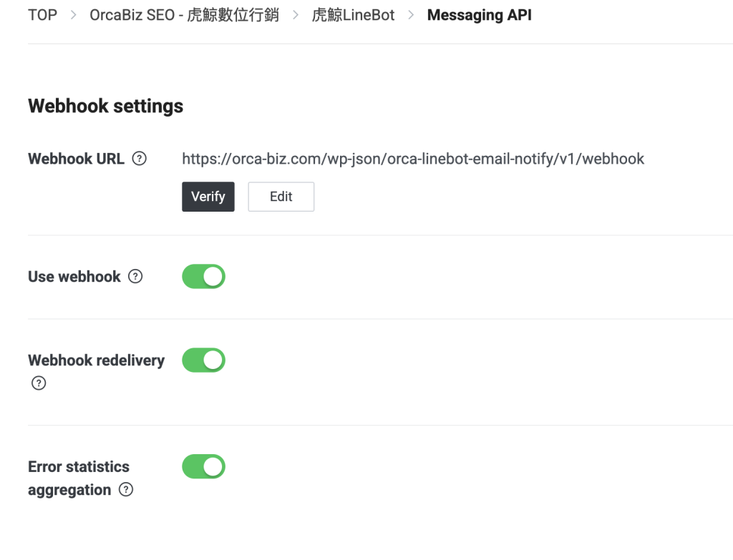The width and height of the screenshot is (733, 560).
Task: Click the help icon beside Webhook URL
Action: 140,159
